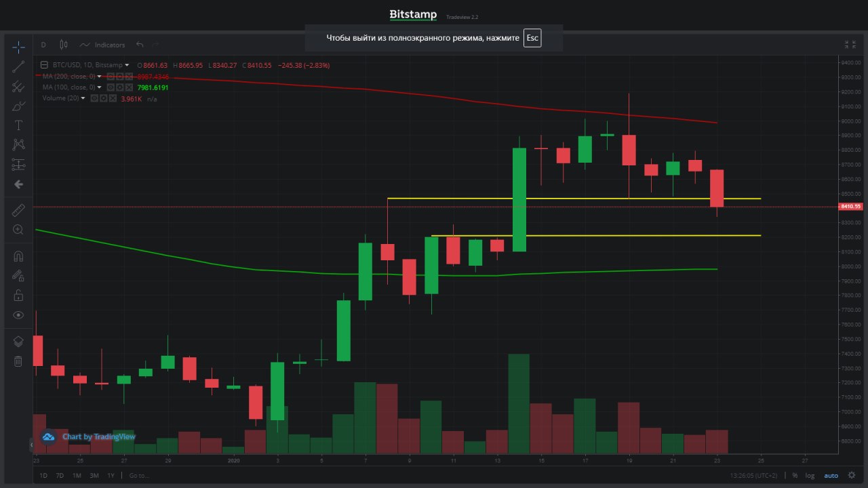This screenshot has width=868, height=488.
Task: Click the time zone 13:26:05 (UTC+2)
Action: tap(753, 475)
